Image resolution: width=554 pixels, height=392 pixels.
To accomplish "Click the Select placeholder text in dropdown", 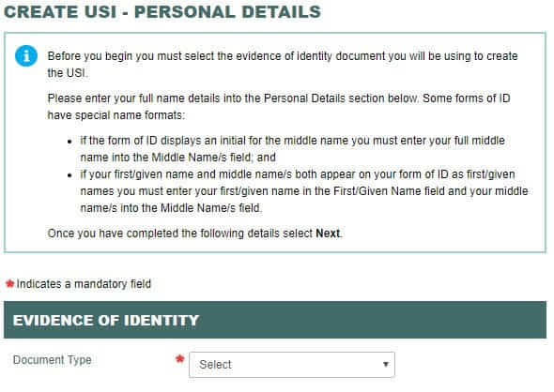I will pos(215,365).
